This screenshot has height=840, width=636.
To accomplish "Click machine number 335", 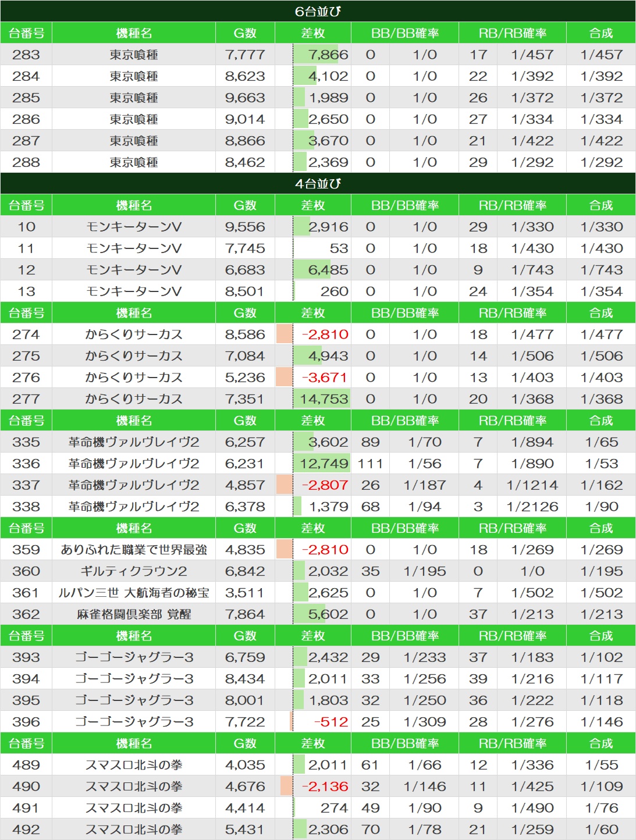I will (26, 442).
